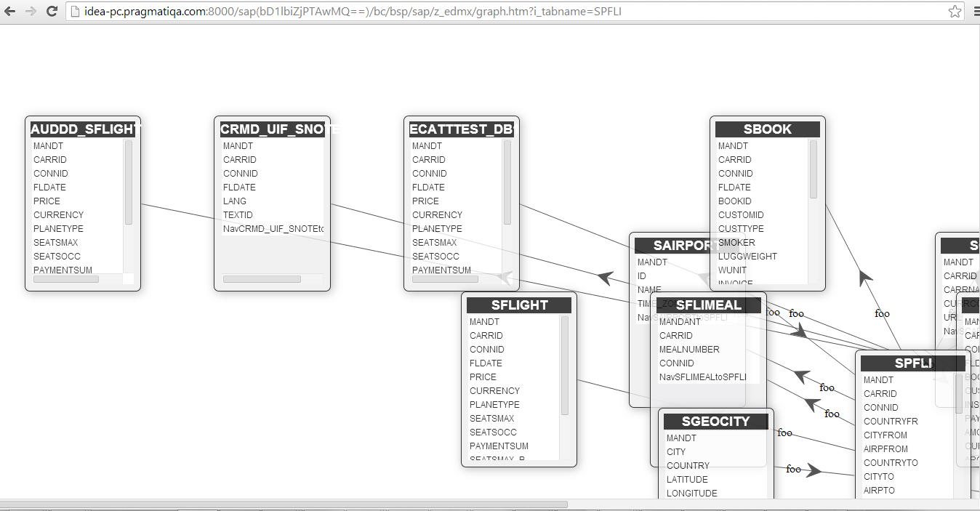
Task: Click MEALNUMBER in the SFLIMEAL table
Action: (x=689, y=350)
